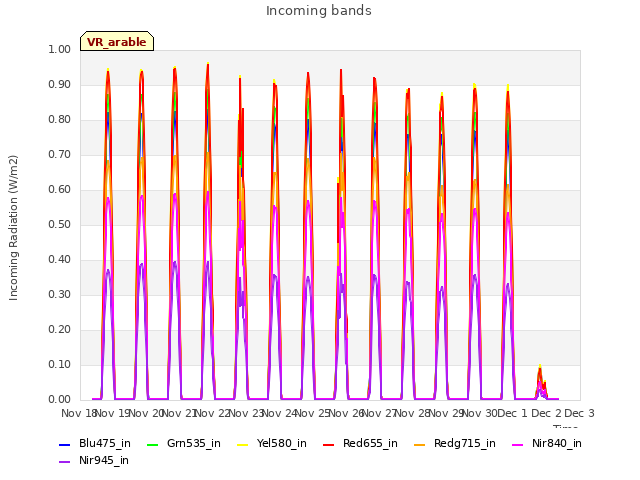This screenshot has width=640, height=480.
Task: Click the 0.90 y-axis tick label
Action: click(60, 84)
